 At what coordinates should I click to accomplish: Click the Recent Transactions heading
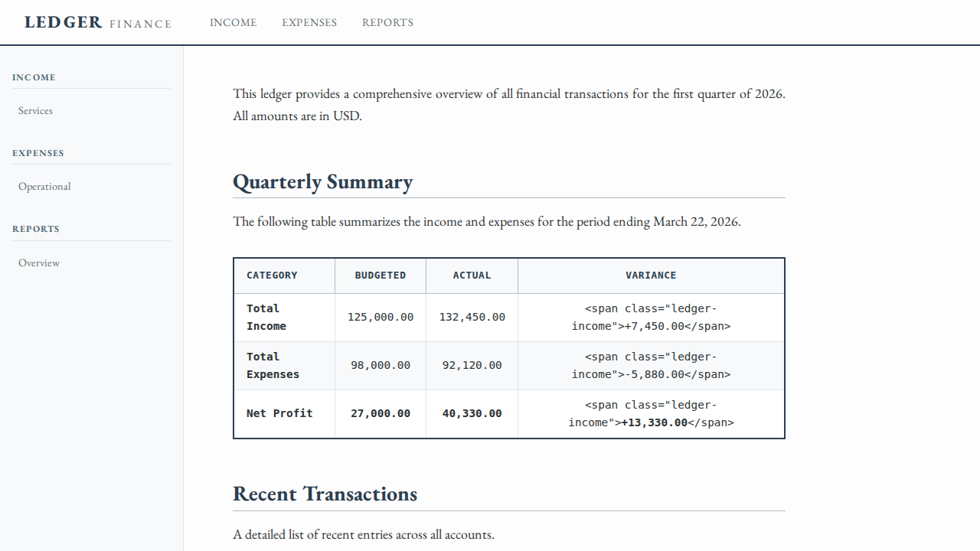point(325,494)
